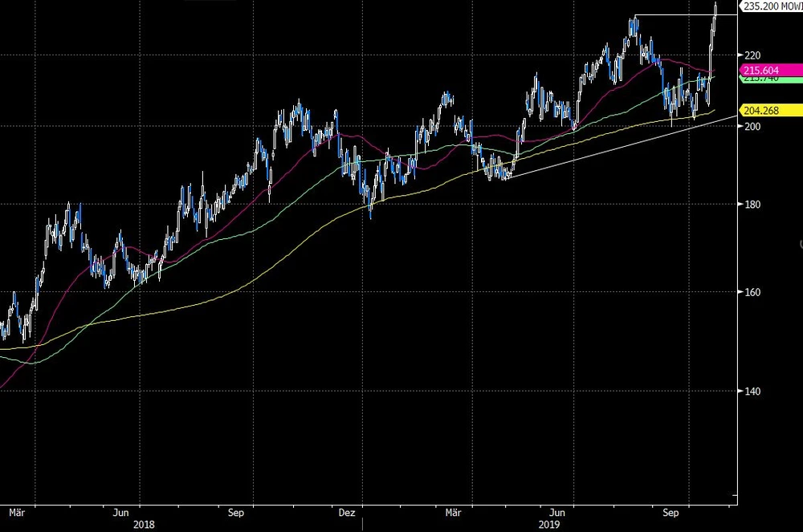Select the 2019 year label
This screenshot has width=803, height=532.
click(x=548, y=524)
